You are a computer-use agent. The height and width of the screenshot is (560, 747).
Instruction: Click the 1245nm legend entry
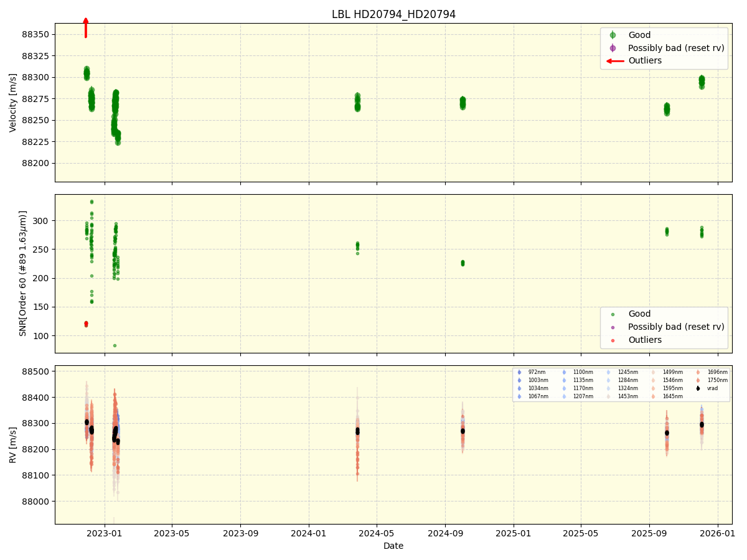tap(622, 372)
